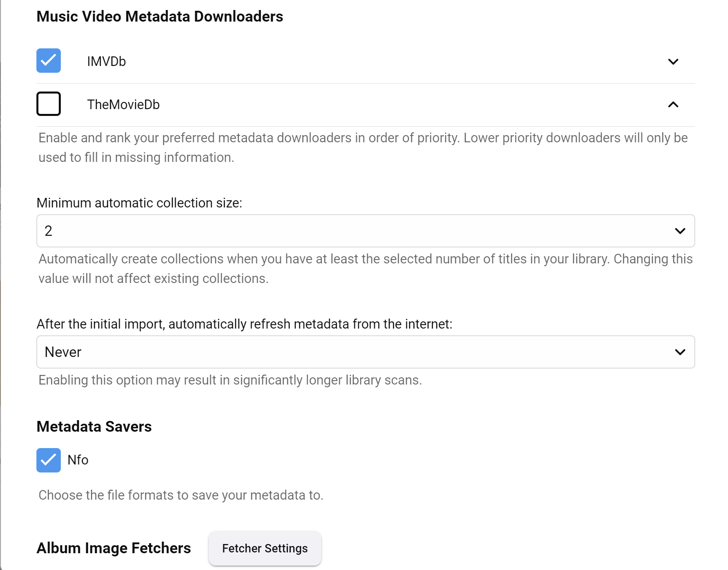This screenshot has height=570, width=728.
Task: Click the TheMovieDb label text
Action: [x=123, y=105]
